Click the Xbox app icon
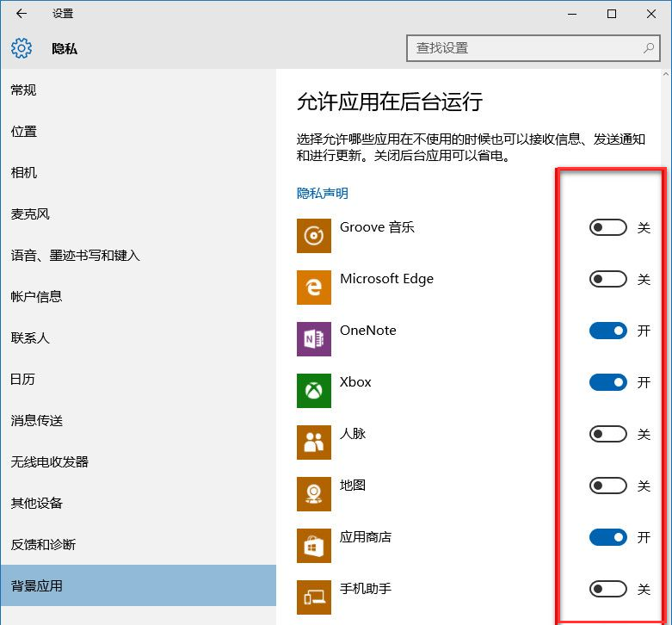 pos(314,391)
